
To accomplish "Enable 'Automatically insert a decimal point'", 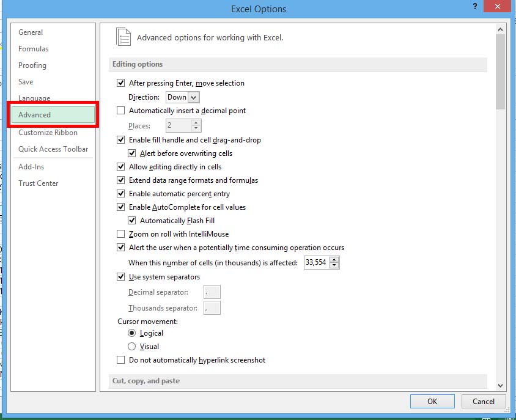I will pyautogui.click(x=120, y=110).
